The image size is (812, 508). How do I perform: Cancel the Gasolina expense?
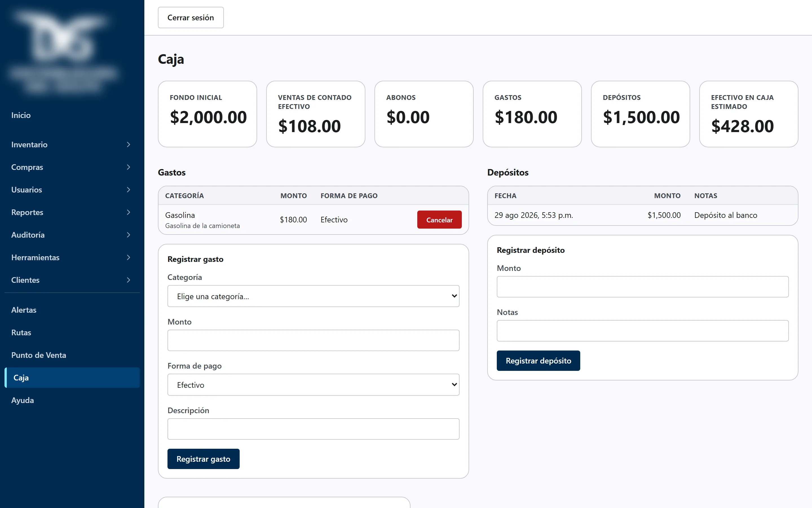[439, 220]
